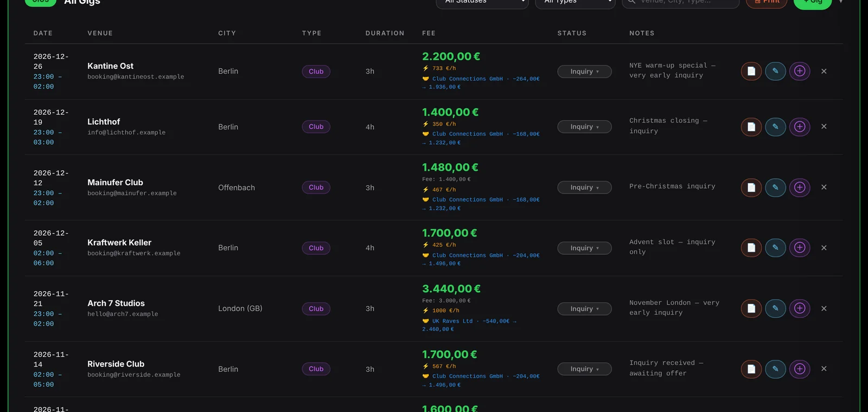
Task: Click plus-circle icon on Kantine Ost row
Action: click(x=800, y=71)
